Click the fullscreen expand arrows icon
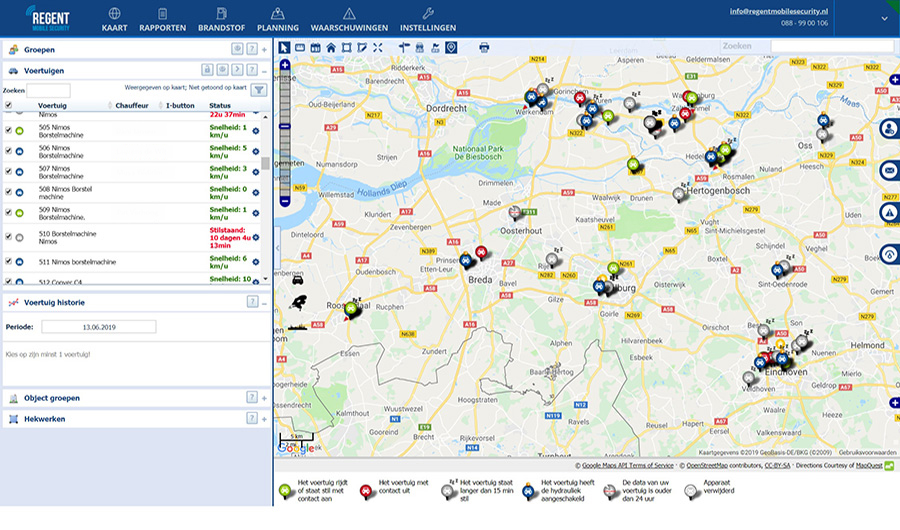 click(378, 47)
